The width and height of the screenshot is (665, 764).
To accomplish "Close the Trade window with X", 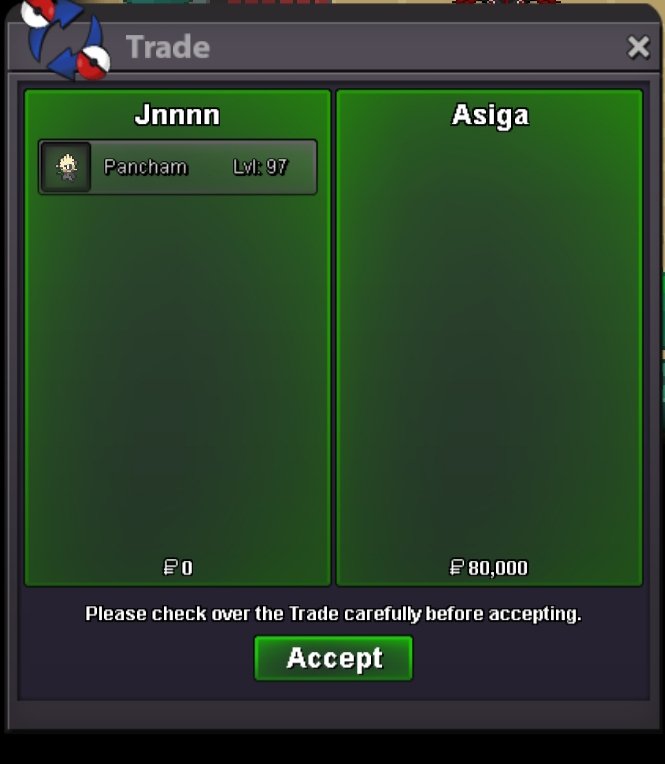I will [638, 47].
